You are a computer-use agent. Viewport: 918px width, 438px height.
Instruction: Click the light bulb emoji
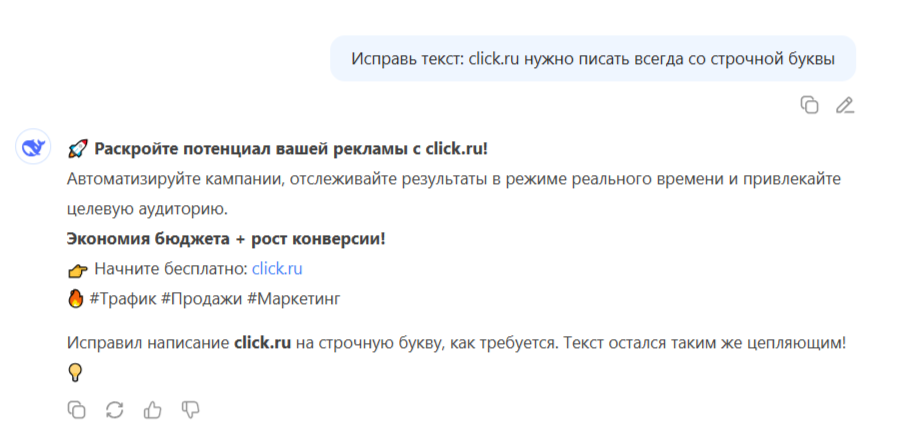tap(76, 372)
